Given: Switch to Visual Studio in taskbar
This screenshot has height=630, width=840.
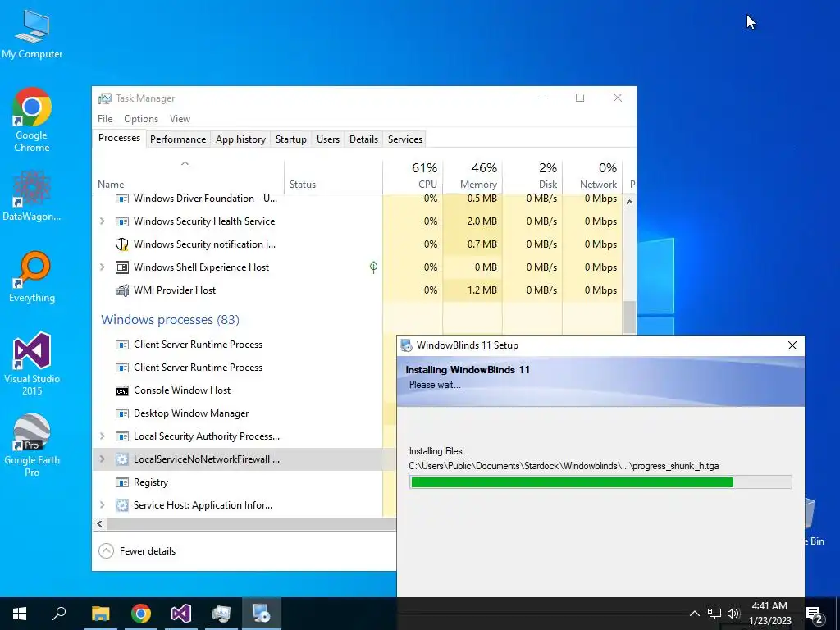Looking at the screenshot, I should (181, 614).
